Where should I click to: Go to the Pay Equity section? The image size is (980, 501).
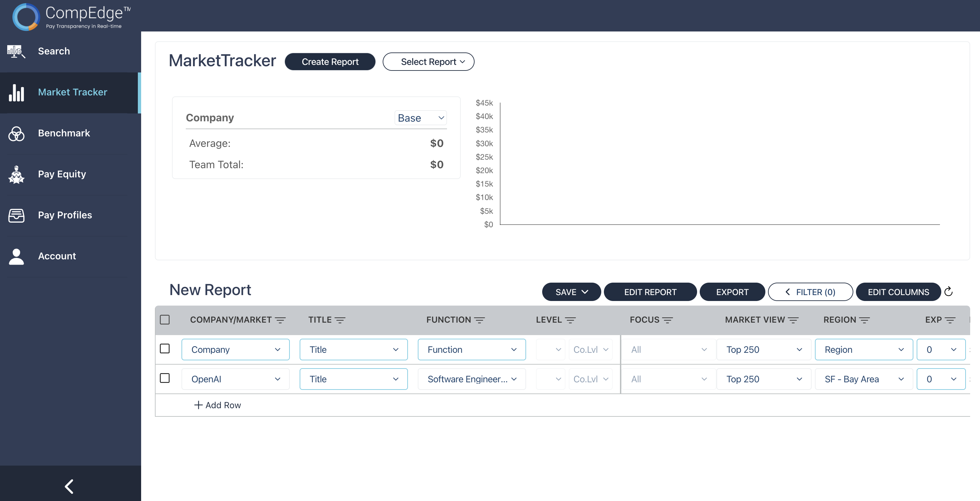(62, 174)
